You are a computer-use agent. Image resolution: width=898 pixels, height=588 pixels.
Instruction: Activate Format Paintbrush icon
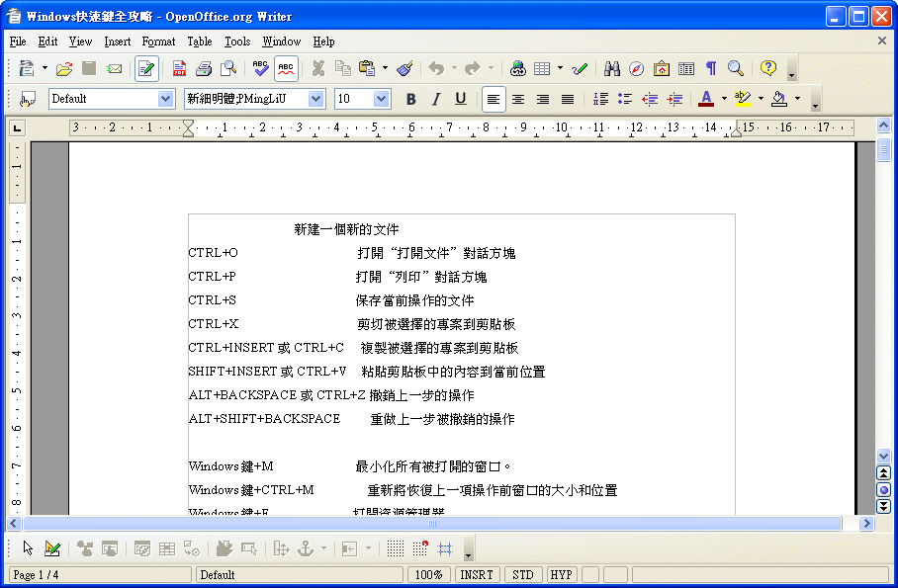pos(404,69)
